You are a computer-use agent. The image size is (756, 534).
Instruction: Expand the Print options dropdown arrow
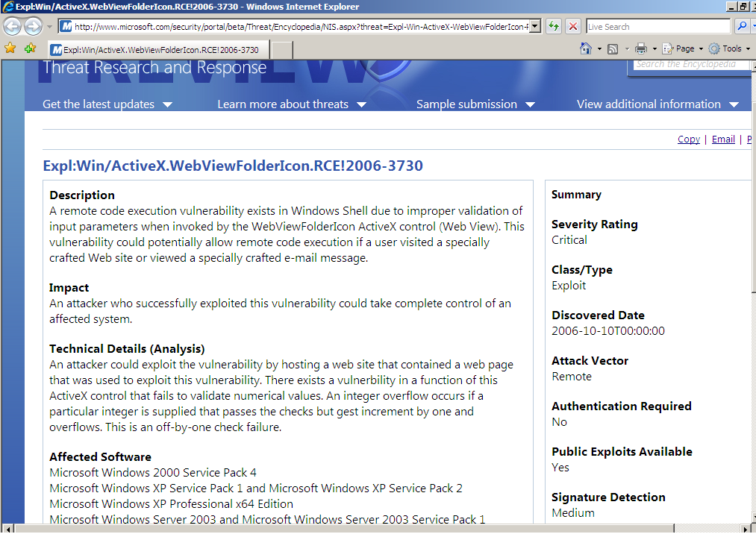tap(655, 48)
